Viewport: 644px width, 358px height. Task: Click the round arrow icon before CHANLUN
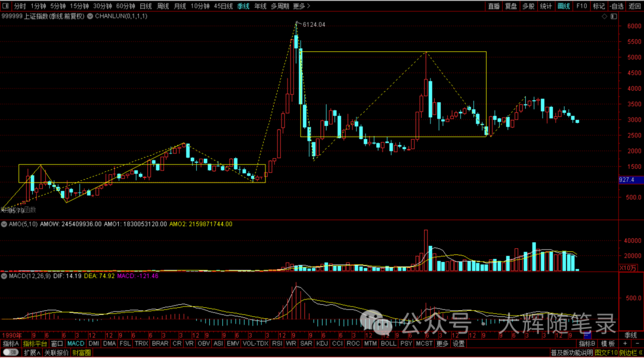coord(90,17)
